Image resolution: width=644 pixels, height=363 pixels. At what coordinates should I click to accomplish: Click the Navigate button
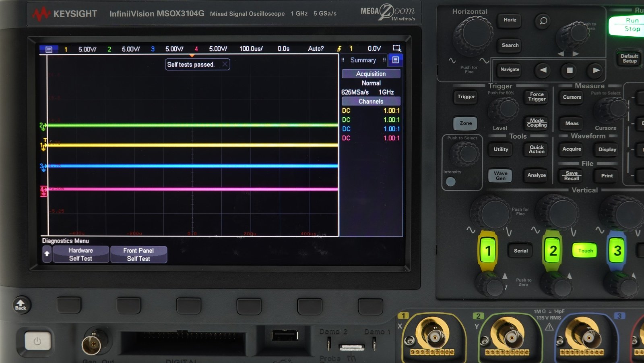(x=510, y=70)
